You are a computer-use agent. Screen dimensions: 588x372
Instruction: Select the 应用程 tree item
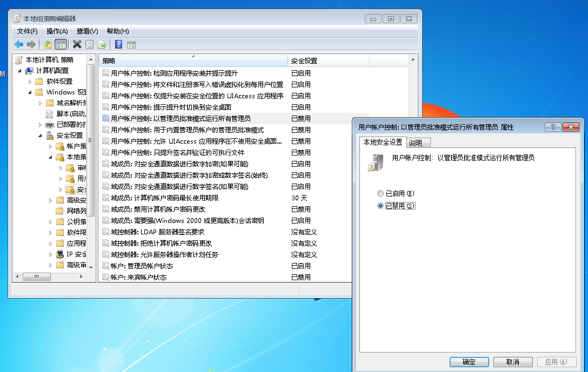tap(77, 244)
